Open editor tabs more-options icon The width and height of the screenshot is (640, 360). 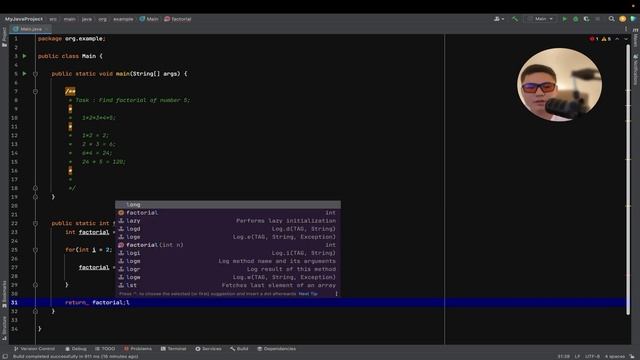(626, 29)
